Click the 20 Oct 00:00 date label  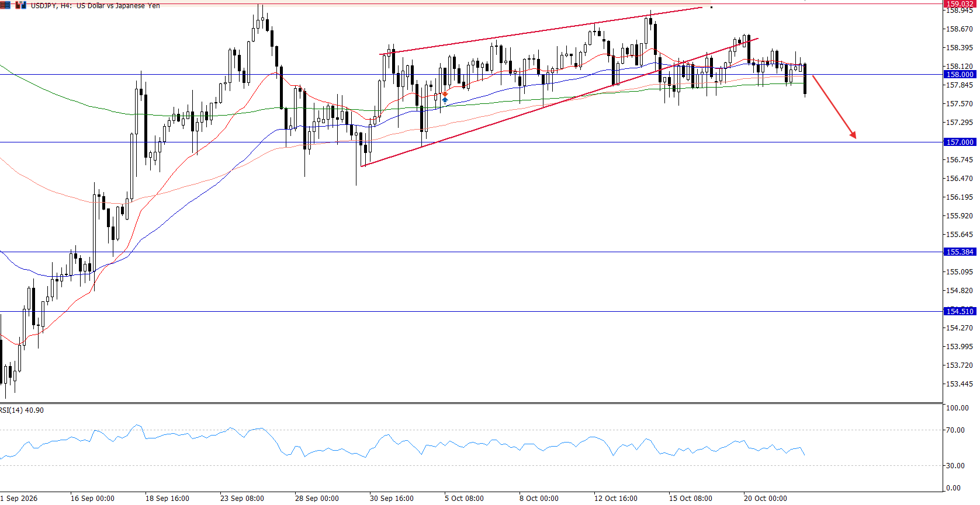tap(766, 498)
